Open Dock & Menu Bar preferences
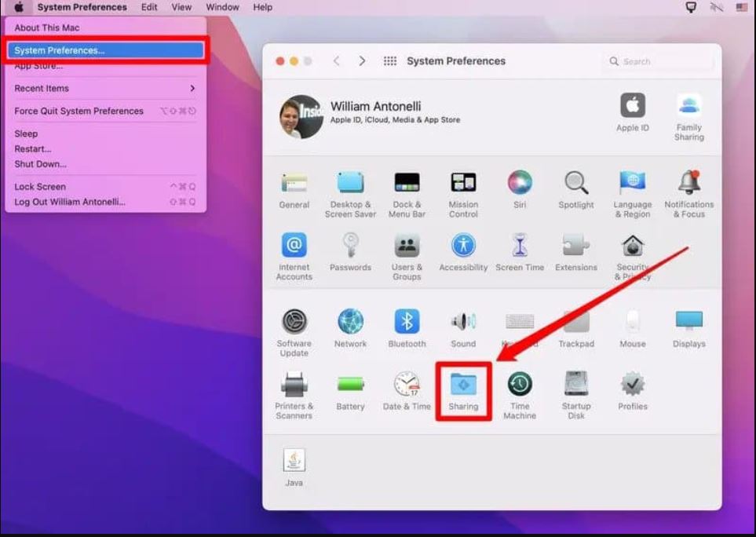The width and height of the screenshot is (756, 537). (x=407, y=194)
